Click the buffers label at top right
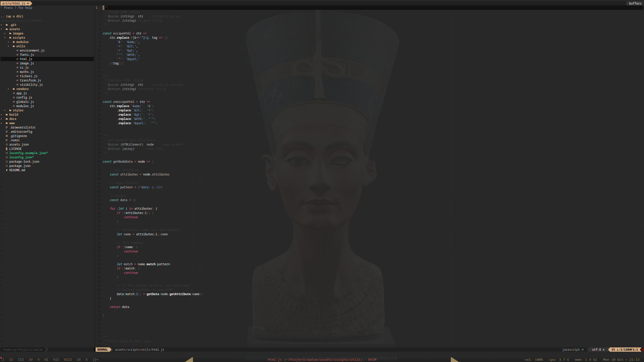The image size is (644, 362). 635,3
